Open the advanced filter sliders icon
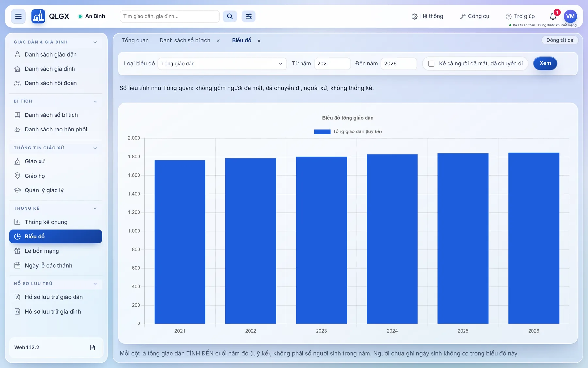This screenshot has width=588, height=368. 249,16
